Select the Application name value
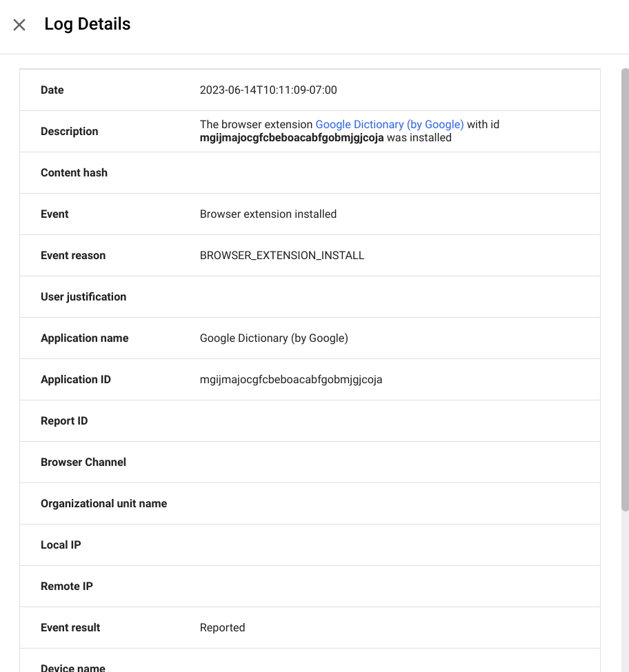This screenshot has width=629, height=672. pos(274,338)
